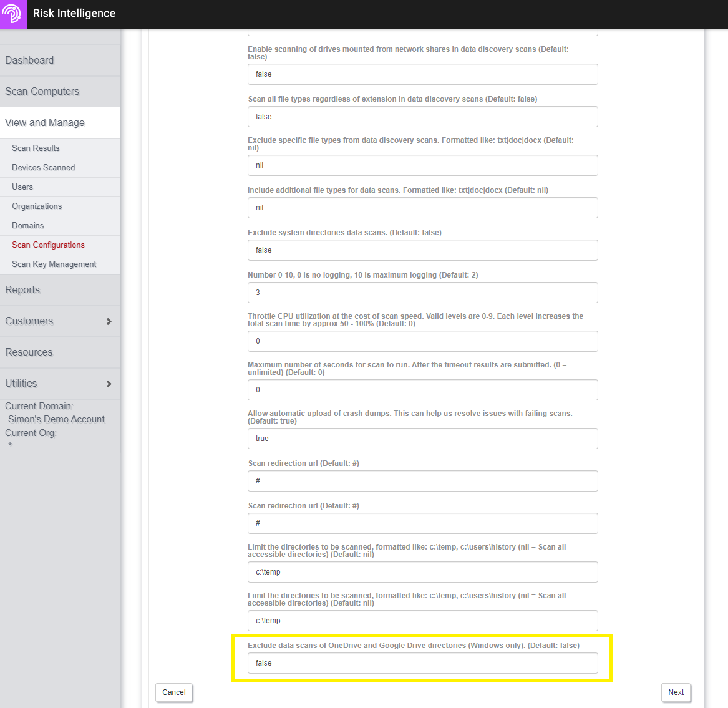728x708 pixels.
Task: Open the Dashboard menu item
Action: coord(29,61)
